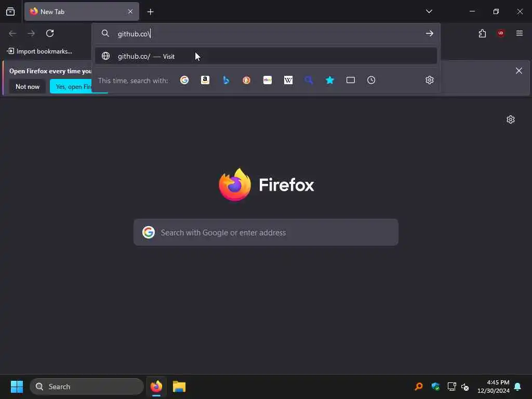Go forward one page
Screen dimensions: 532x399
(31, 33)
